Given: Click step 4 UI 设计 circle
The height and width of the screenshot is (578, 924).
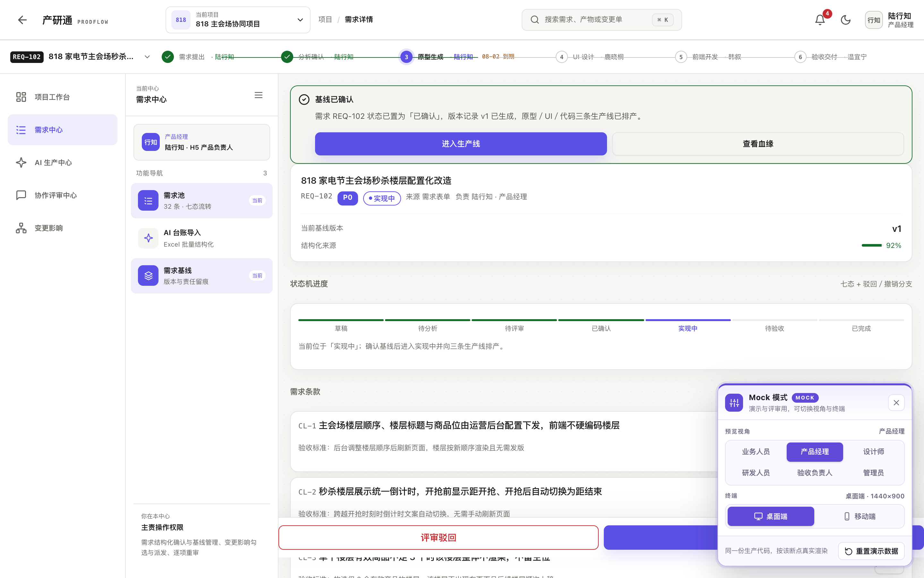Looking at the screenshot, I should pos(561,57).
